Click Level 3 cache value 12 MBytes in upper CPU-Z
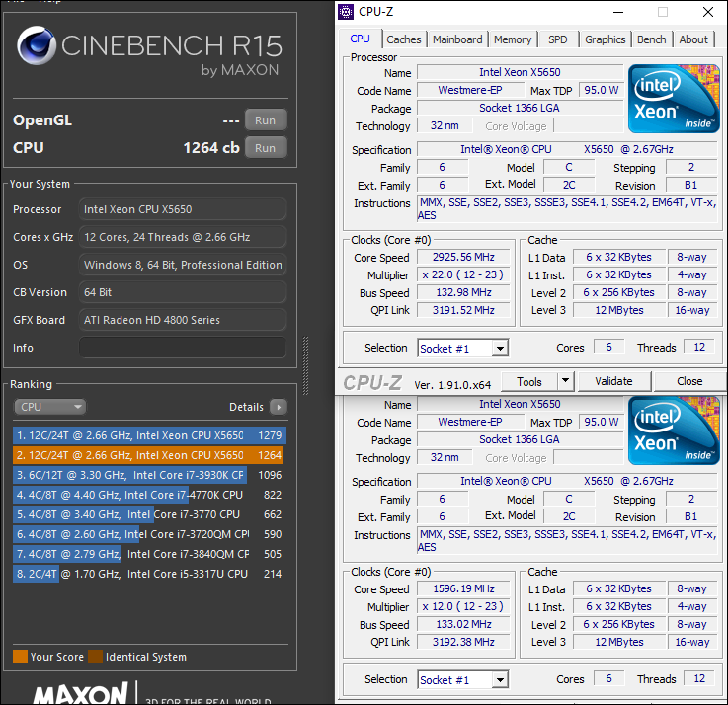The height and width of the screenshot is (705, 728). 619,310
